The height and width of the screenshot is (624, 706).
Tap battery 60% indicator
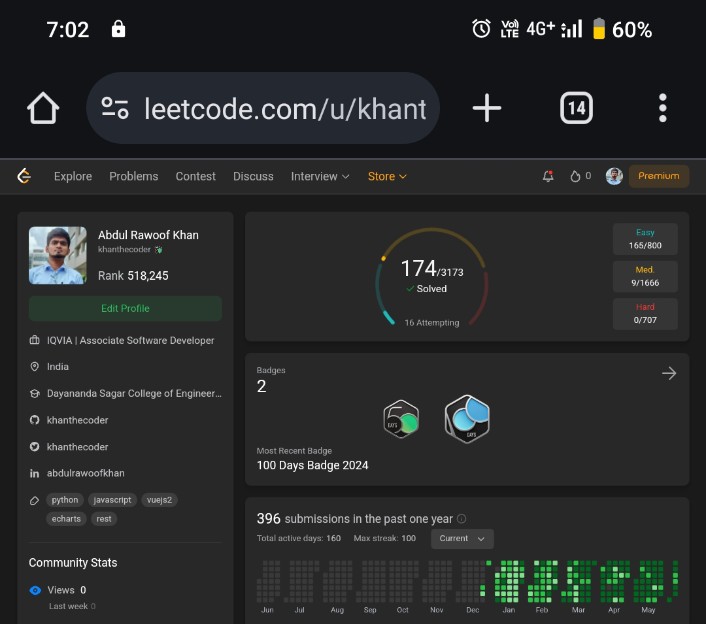click(x=622, y=29)
